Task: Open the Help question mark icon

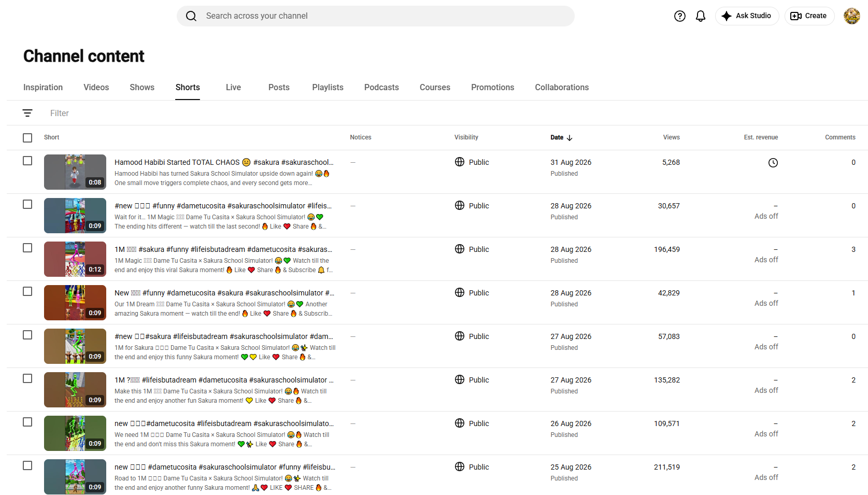Action: [x=680, y=16]
